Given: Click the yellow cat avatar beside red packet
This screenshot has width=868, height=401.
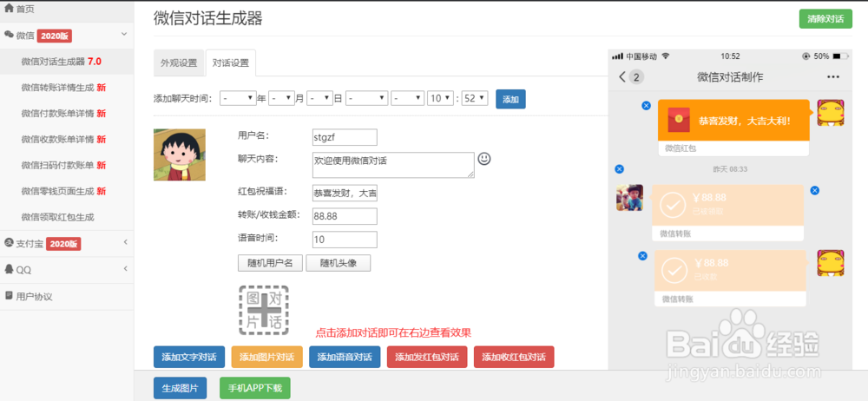Looking at the screenshot, I should (831, 113).
